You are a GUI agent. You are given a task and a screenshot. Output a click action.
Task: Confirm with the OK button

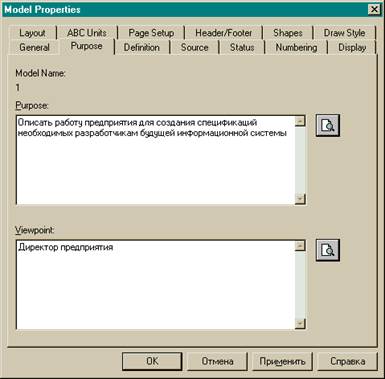pyautogui.click(x=152, y=361)
